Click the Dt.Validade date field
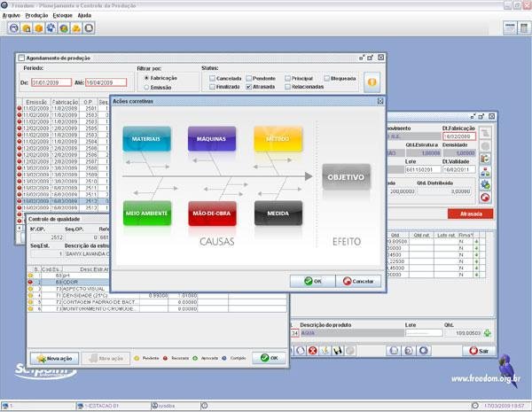The image size is (532, 412). [x=459, y=169]
